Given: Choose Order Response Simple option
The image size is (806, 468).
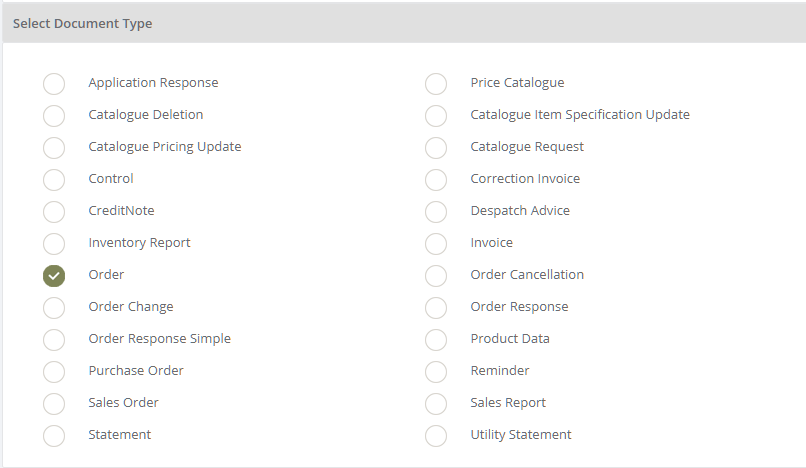Looking at the screenshot, I should 54,340.
